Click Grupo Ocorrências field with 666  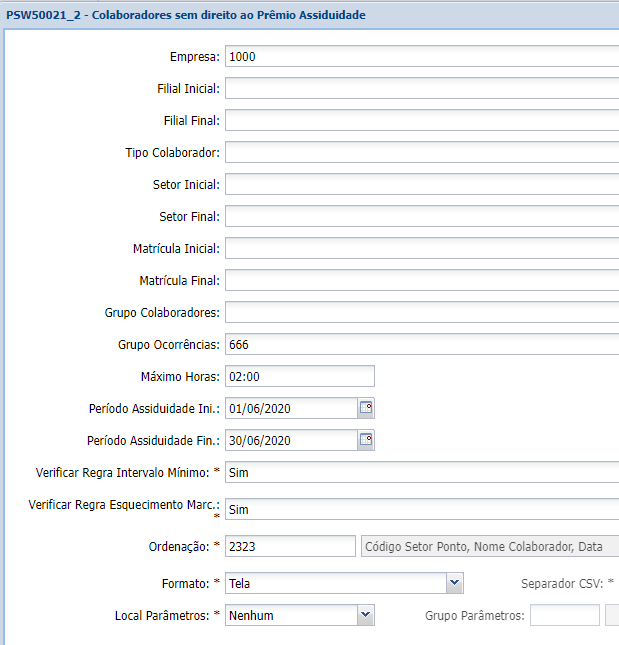422,344
